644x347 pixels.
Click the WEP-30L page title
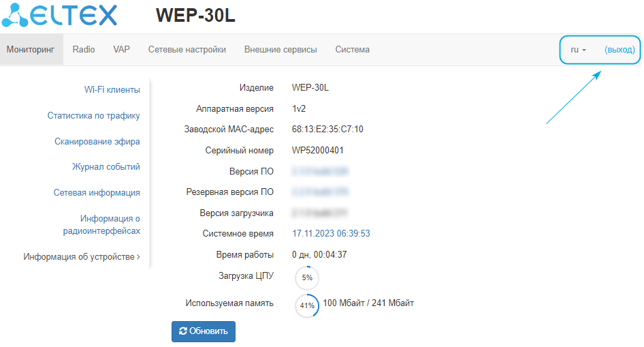(195, 16)
